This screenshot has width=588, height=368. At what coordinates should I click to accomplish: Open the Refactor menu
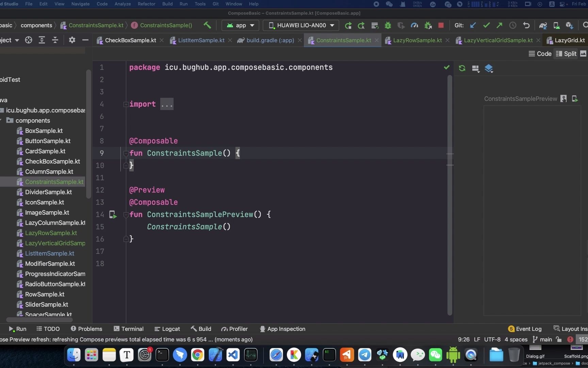[146, 4]
